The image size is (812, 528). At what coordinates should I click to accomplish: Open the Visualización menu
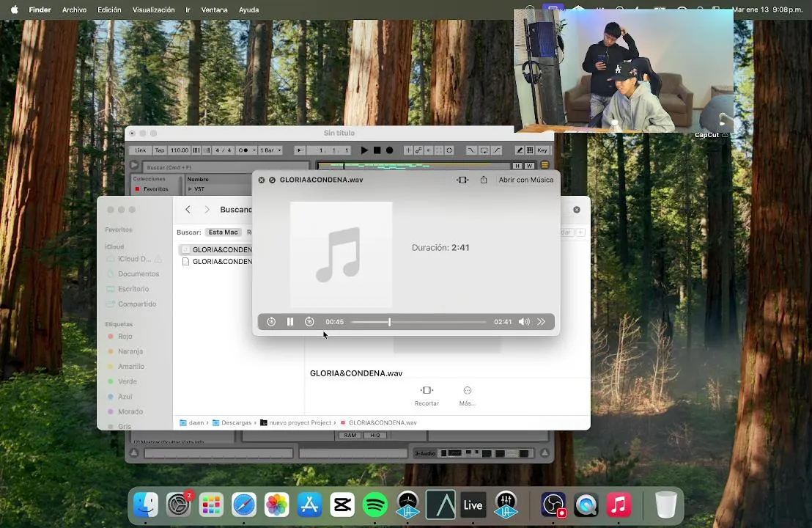tap(153, 10)
